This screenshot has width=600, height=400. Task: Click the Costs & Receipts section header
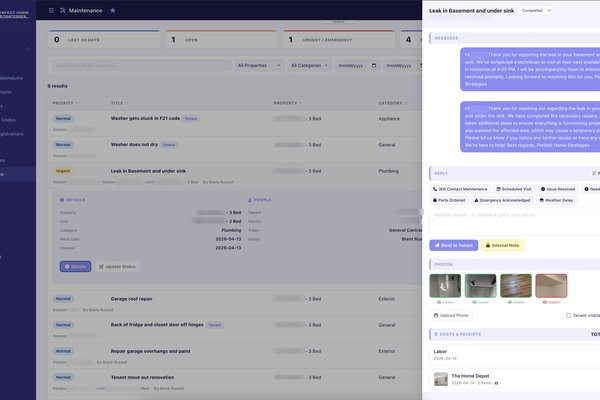[515, 334]
